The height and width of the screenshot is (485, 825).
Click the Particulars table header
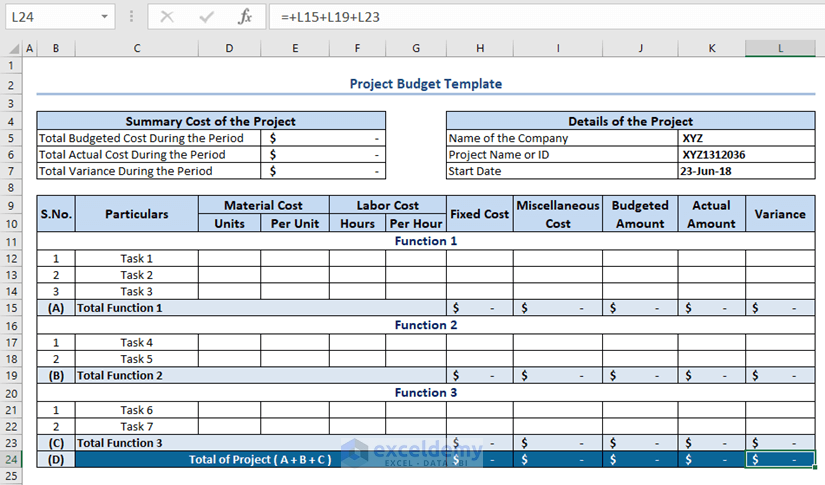[137, 214]
